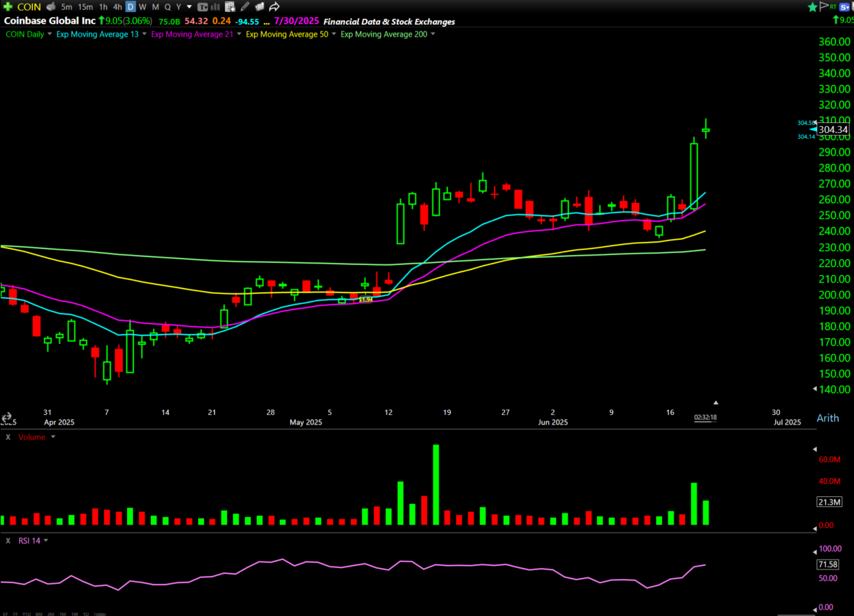Click the Arith scale label

pyautogui.click(x=828, y=418)
